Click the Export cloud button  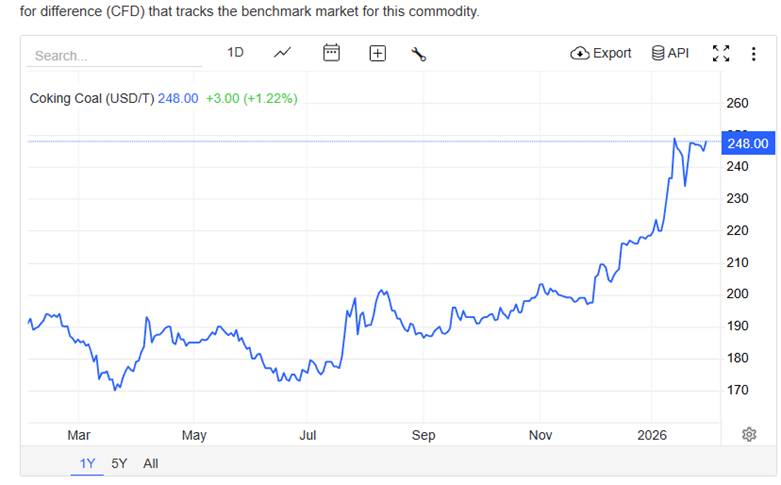(601, 53)
